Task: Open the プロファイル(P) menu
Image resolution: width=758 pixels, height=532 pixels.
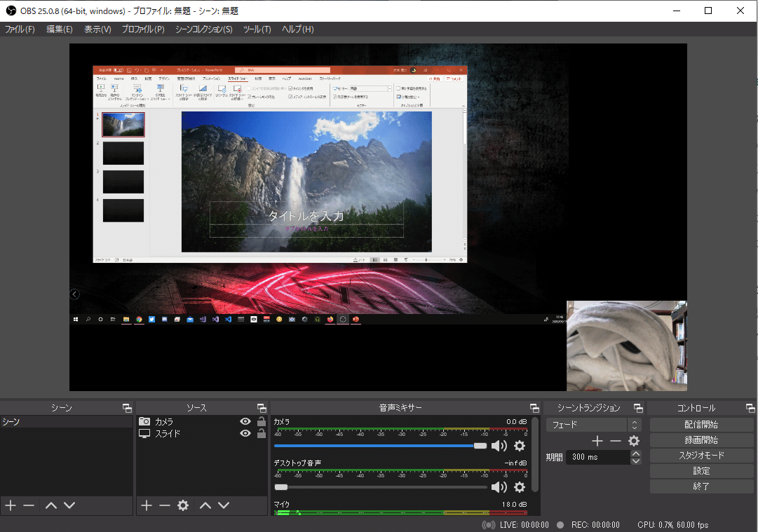Action: [143, 29]
